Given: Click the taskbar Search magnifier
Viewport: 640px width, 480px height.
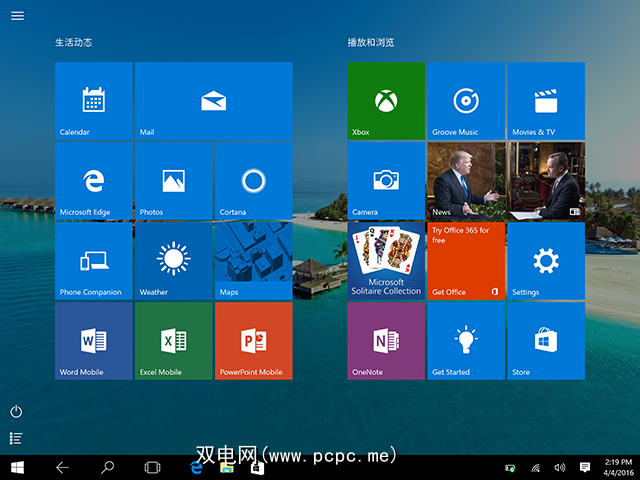Looking at the screenshot, I should (x=107, y=467).
